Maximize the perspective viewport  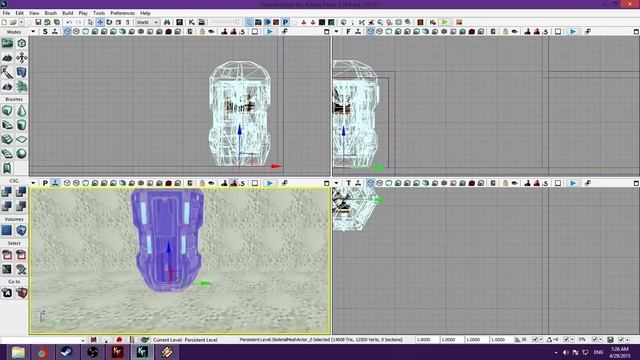click(327, 183)
